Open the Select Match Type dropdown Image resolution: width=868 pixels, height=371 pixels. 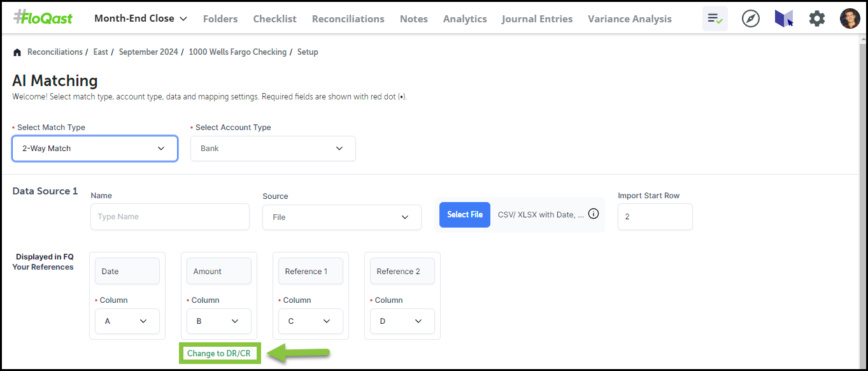pos(95,149)
